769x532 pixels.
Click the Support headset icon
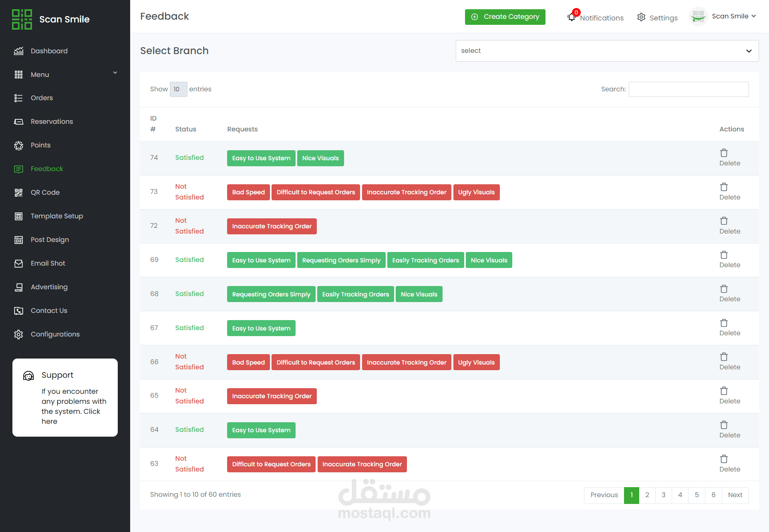(x=28, y=376)
